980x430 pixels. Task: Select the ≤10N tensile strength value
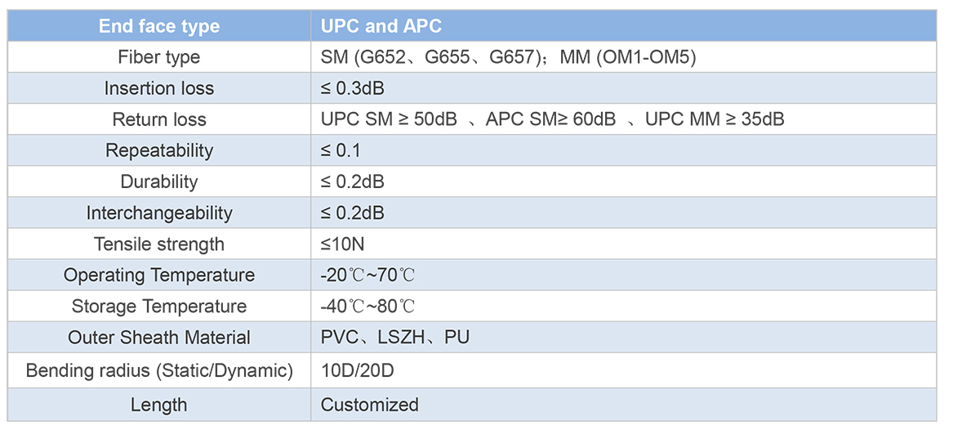[x=342, y=244]
